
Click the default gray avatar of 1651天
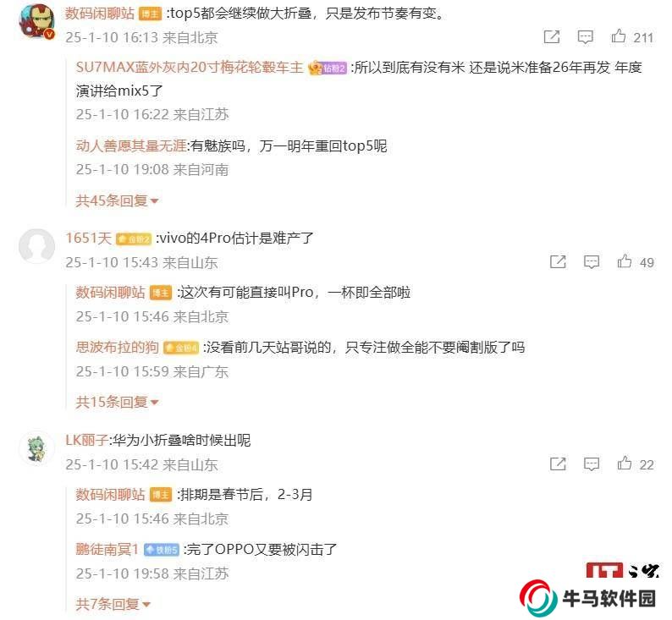coord(37,246)
